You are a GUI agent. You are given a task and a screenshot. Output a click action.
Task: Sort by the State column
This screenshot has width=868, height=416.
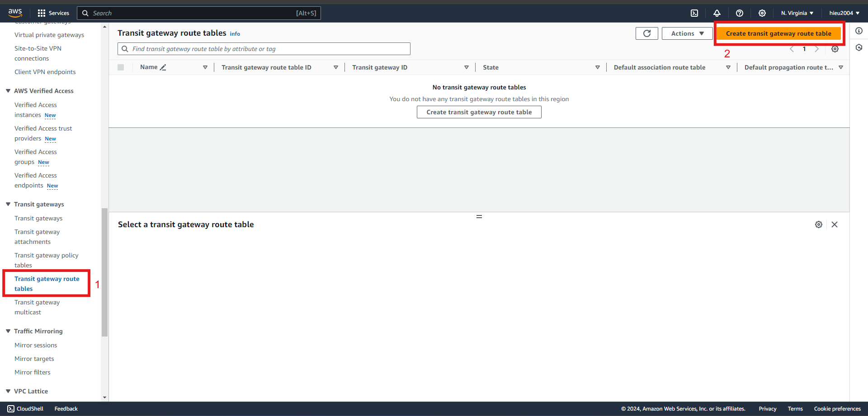598,67
